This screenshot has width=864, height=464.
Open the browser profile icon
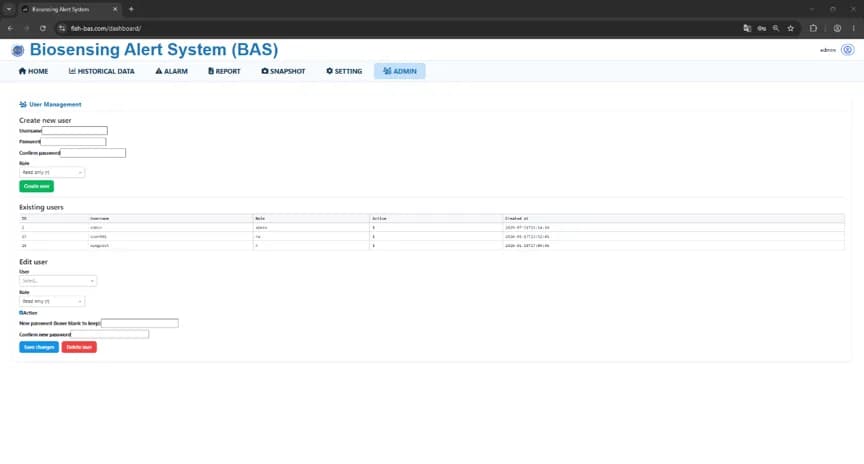pos(837,28)
